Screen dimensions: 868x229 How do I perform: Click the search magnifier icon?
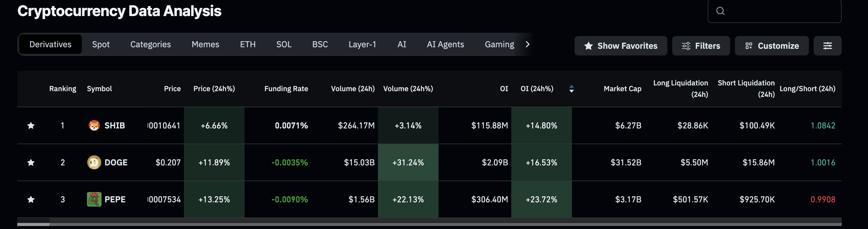720,11
